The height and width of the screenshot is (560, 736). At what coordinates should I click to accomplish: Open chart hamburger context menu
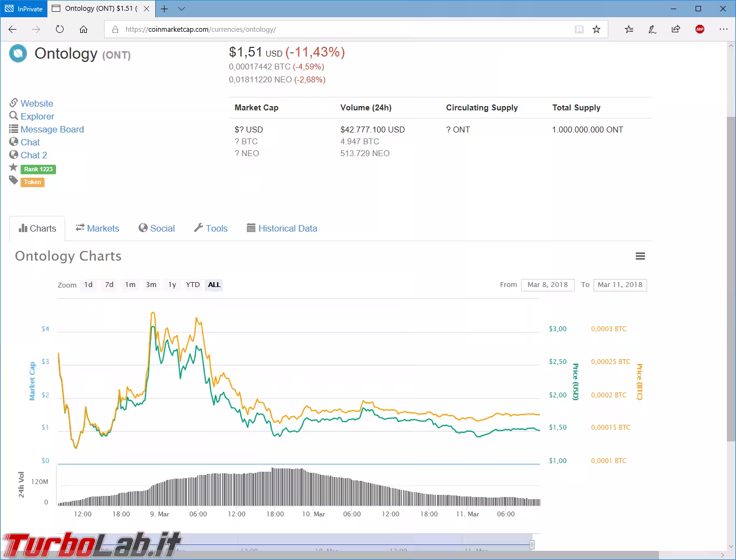tap(640, 256)
